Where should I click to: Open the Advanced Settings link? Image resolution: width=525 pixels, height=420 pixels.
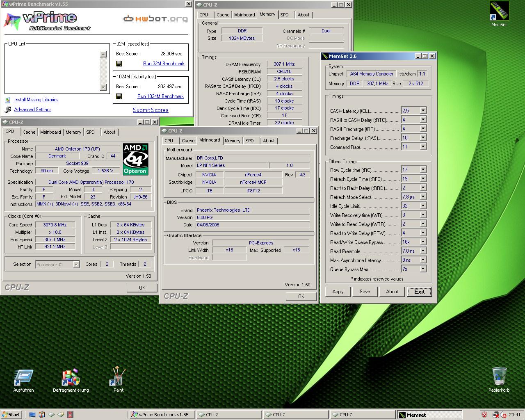tap(33, 110)
